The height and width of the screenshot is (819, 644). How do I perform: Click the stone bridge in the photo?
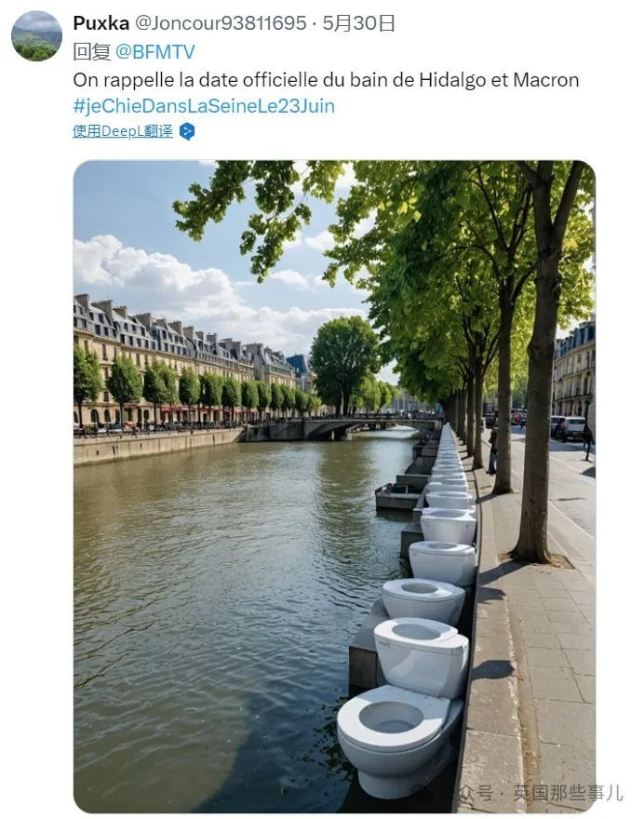point(335,428)
